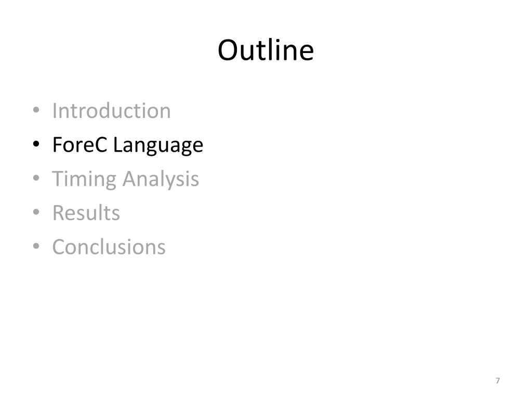Click the Outline slide title
This screenshot has height=399, width=532.
pos(265,50)
